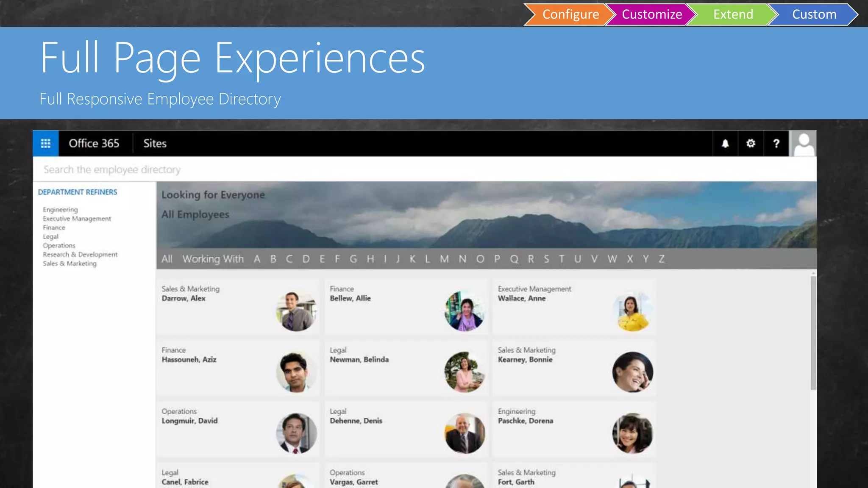Filter names by letter Q
Screen dimensions: 868x488
pyautogui.click(x=514, y=259)
